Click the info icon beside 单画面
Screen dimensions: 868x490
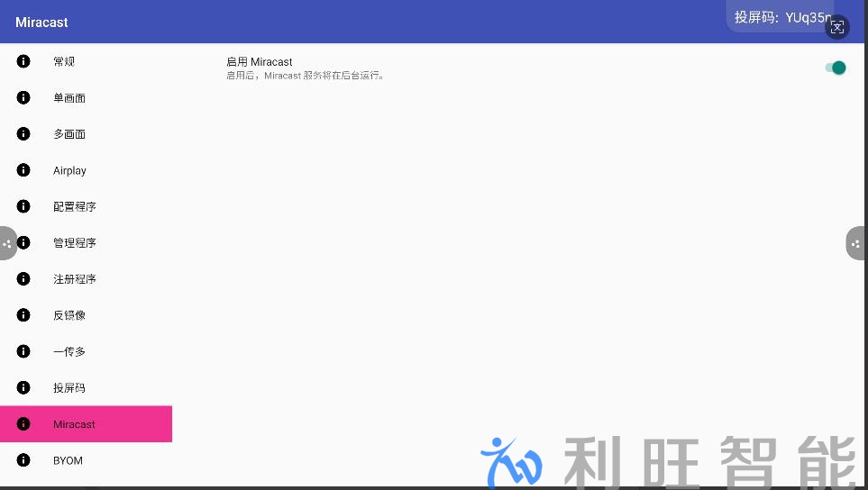(x=23, y=98)
